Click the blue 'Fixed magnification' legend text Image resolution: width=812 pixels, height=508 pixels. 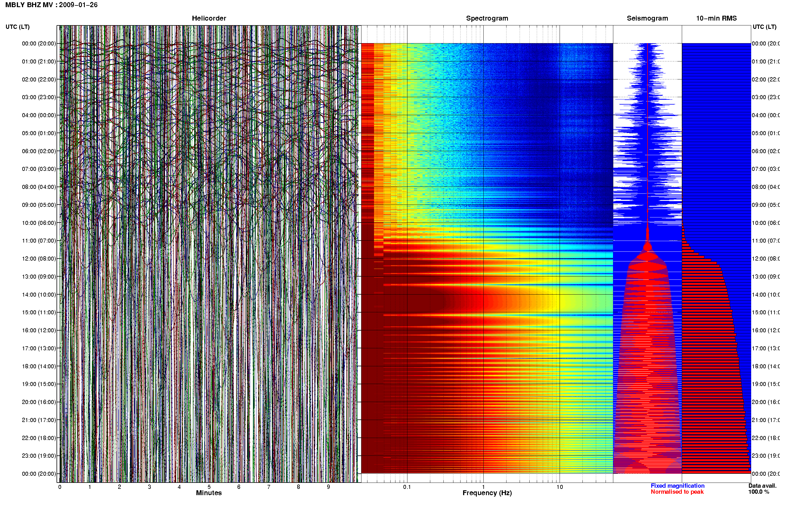click(x=678, y=486)
